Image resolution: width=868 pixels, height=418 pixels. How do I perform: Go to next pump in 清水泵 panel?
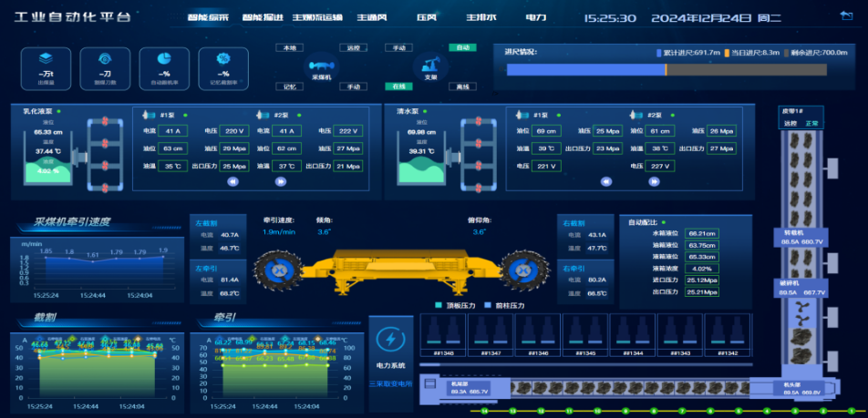[x=654, y=181]
